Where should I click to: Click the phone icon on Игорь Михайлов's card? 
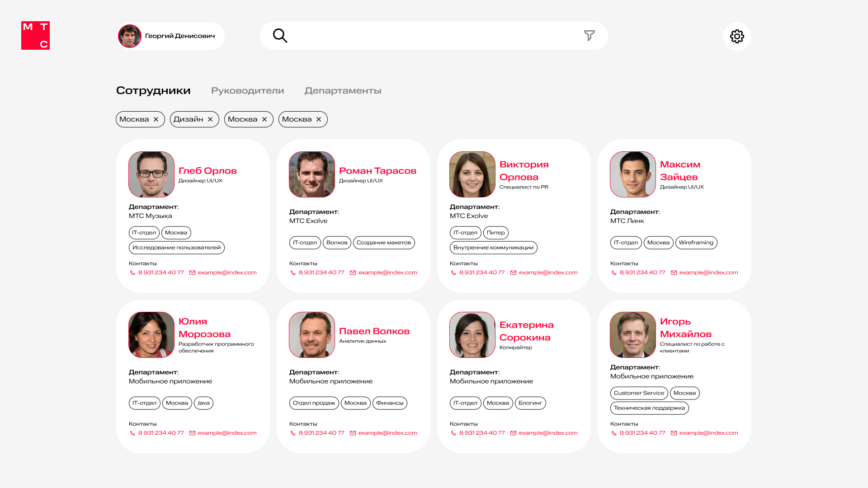click(614, 433)
